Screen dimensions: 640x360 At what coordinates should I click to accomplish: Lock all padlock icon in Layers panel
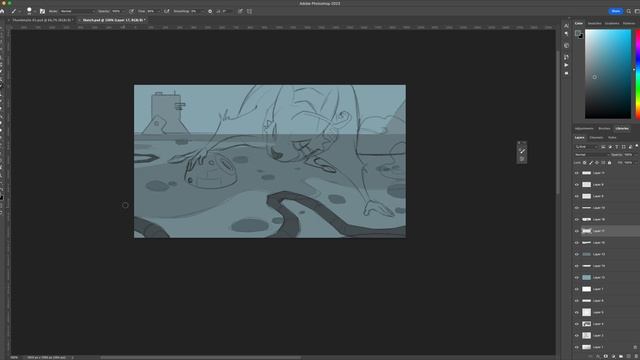click(x=609, y=162)
